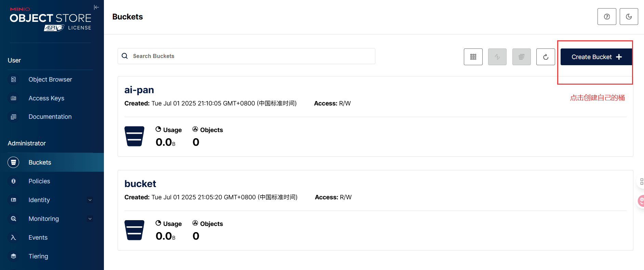644x270 pixels.
Task: Click the Set Lifecycle toolbar icon
Action: 522,57
